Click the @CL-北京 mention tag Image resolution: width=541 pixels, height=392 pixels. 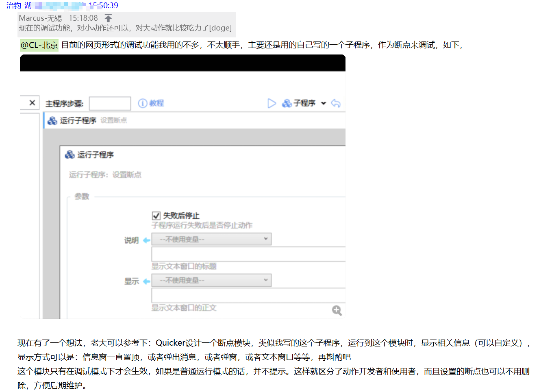tap(39, 45)
